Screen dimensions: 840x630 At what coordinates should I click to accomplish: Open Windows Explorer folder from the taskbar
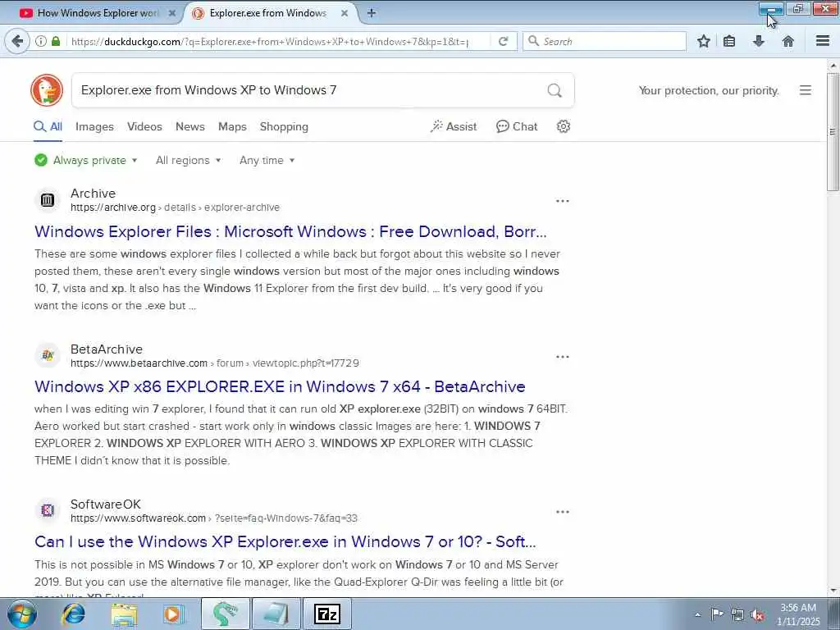[125, 614]
